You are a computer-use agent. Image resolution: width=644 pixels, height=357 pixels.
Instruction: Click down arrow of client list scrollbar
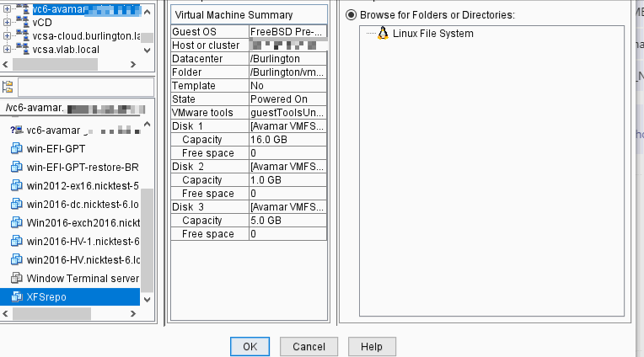tap(147, 300)
